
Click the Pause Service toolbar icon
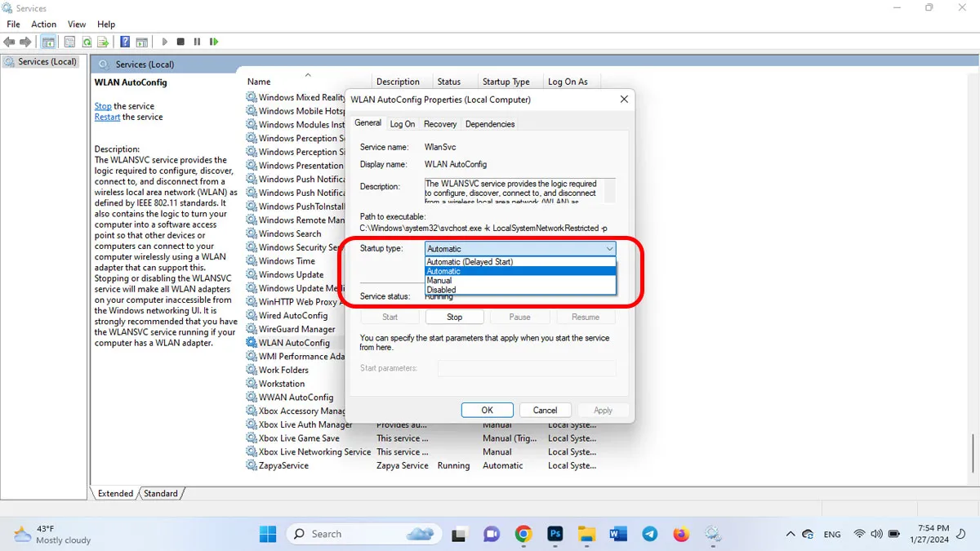coord(197,42)
